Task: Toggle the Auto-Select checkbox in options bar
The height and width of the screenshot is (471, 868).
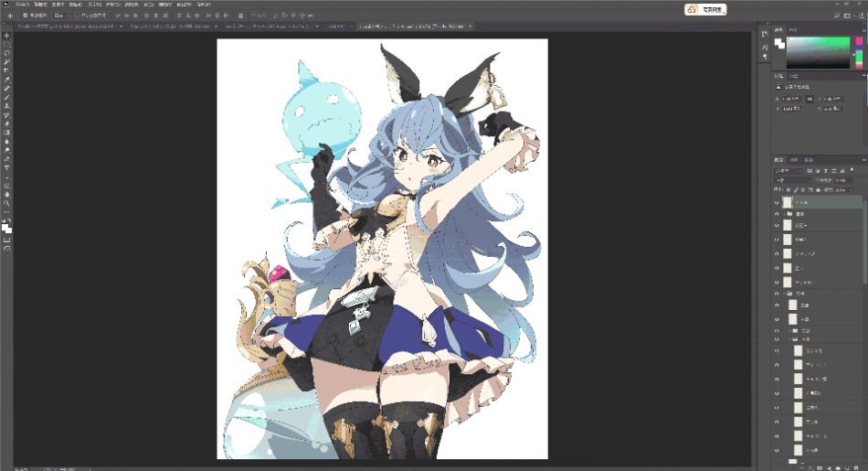Action: (25, 16)
